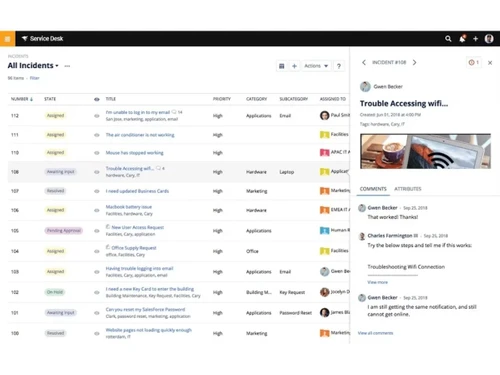Viewport: 500px width, 375px height.
Task: Sort by the Priority column header
Action: [222, 99]
